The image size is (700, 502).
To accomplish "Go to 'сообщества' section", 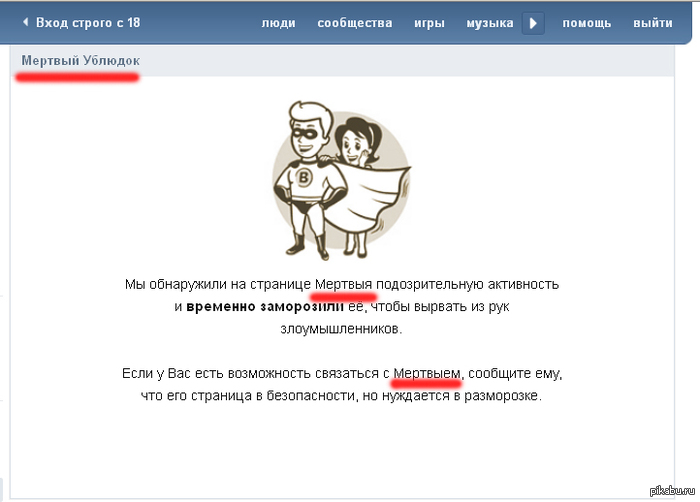I will [355, 23].
